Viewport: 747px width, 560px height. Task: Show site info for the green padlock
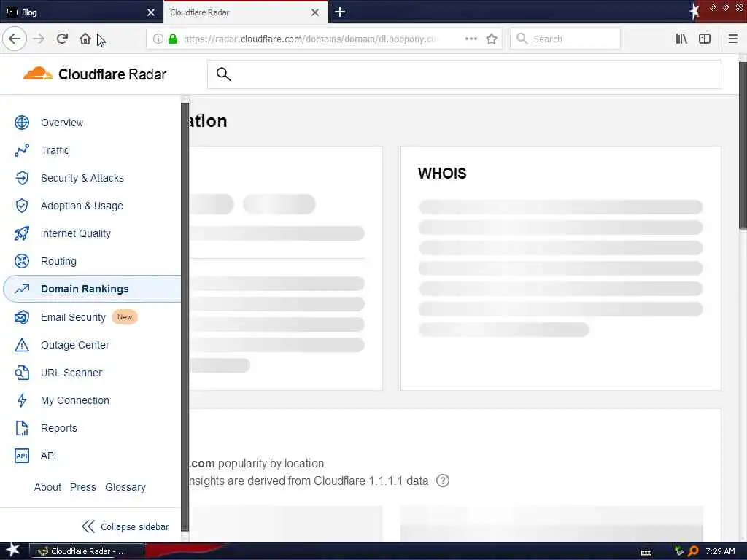tap(173, 39)
